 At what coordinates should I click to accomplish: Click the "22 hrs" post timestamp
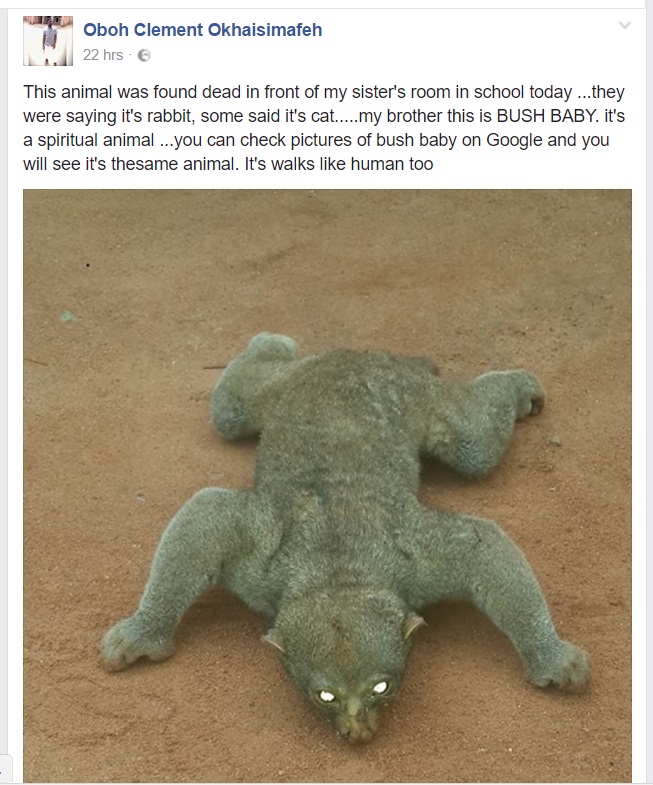[103, 55]
